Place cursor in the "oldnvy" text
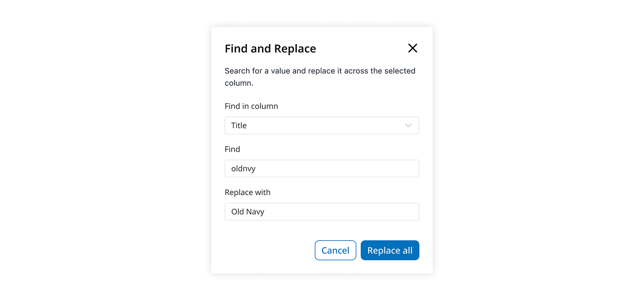The width and height of the screenshot is (644, 300). tap(243, 169)
